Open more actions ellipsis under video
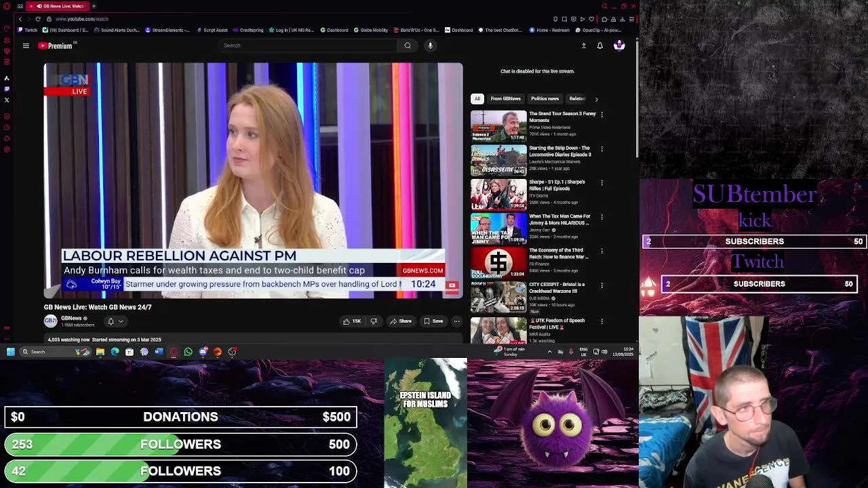 coord(457,321)
